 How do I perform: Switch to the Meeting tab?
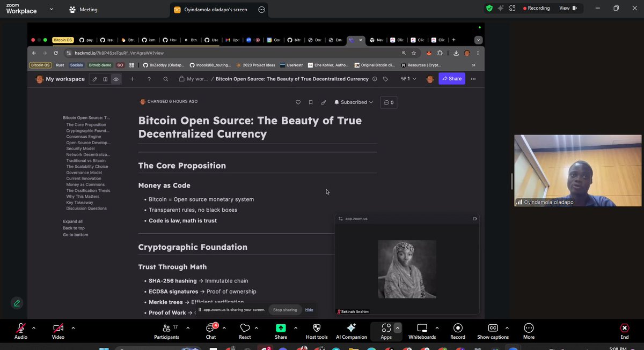(x=84, y=10)
